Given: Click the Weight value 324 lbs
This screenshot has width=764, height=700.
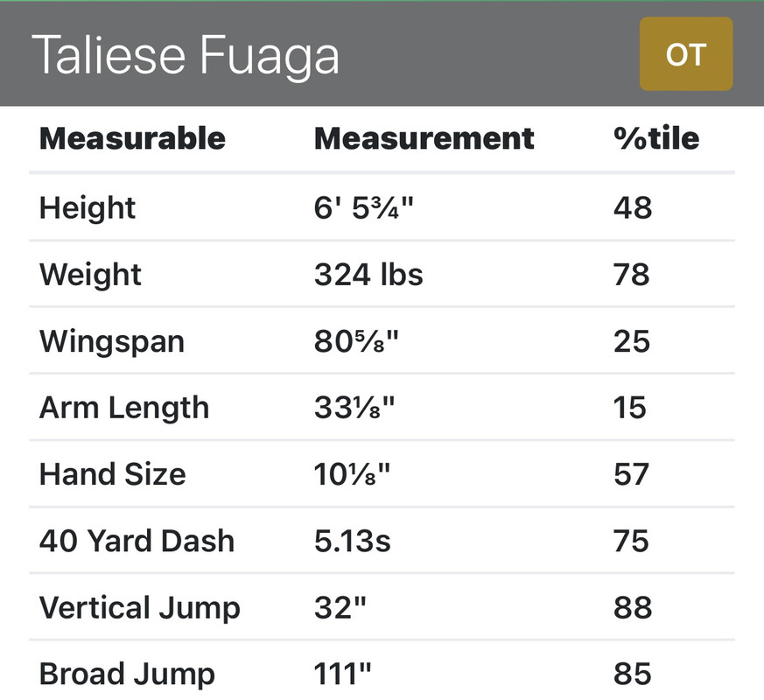Looking at the screenshot, I should click(368, 275).
